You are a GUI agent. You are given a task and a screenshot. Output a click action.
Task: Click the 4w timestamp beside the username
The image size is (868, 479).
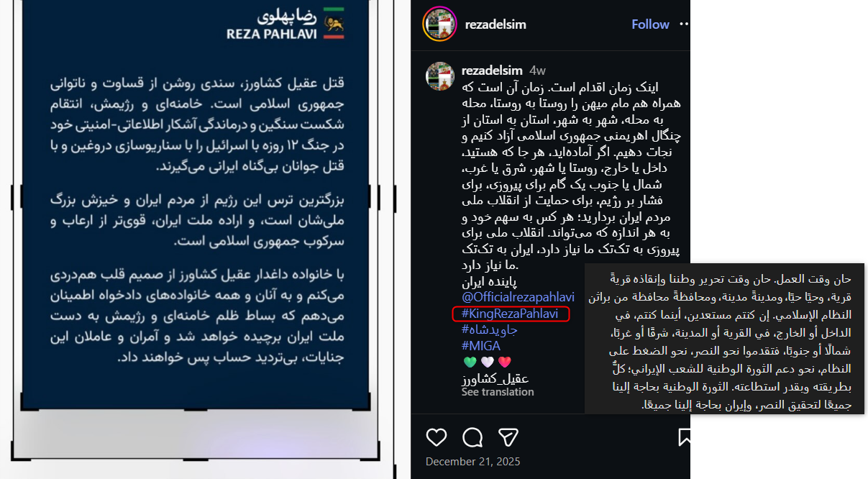tap(537, 70)
